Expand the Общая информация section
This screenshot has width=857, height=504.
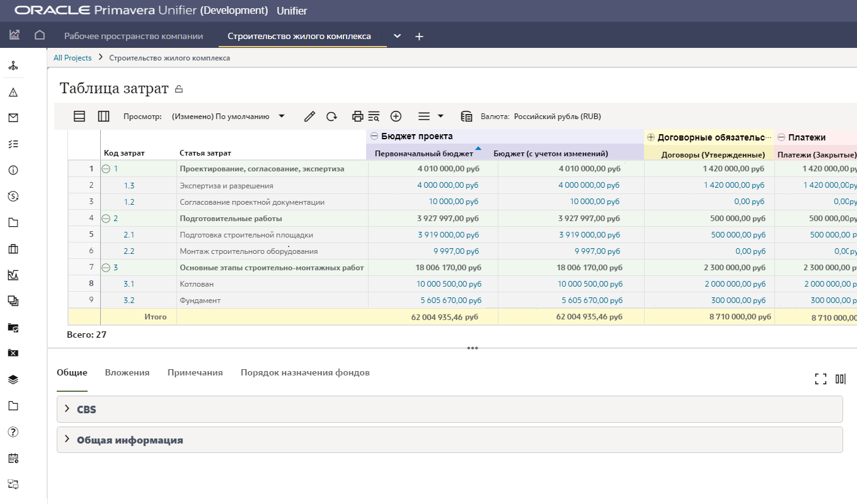coord(67,439)
